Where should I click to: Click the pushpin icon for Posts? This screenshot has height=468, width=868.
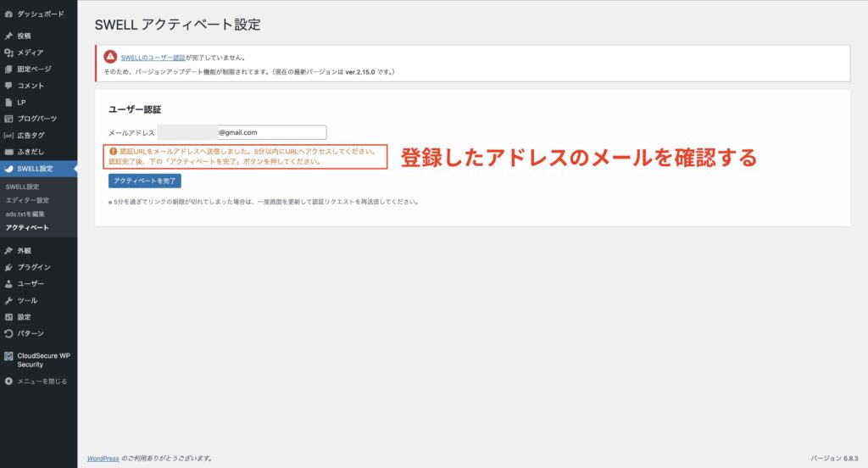[x=8, y=36]
